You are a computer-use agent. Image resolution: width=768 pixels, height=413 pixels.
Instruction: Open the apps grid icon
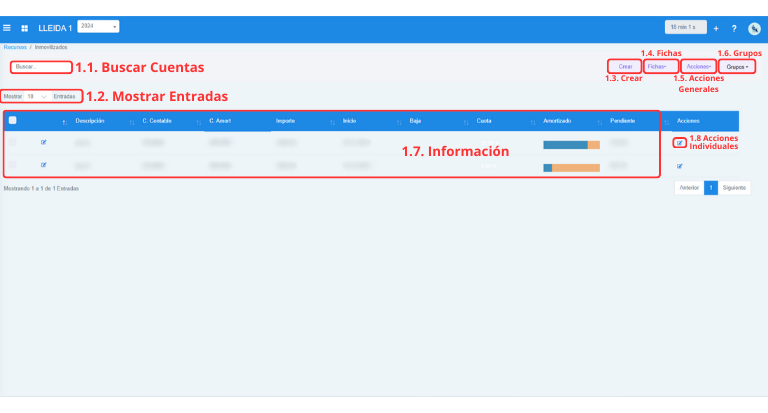[24, 28]
